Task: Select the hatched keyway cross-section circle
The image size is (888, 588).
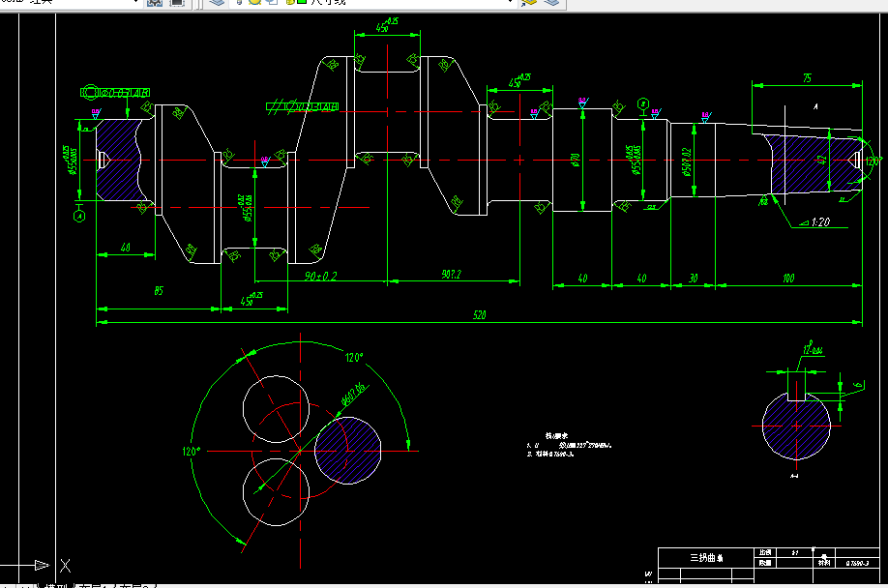Action: pyautogui.click(x=796, y=426)
